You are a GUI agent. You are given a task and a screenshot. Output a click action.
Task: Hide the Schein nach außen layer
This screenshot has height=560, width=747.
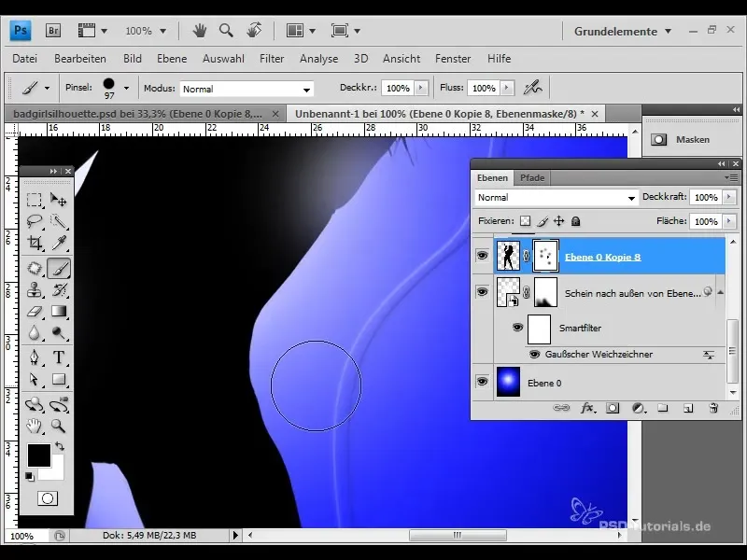tap(482, 291)
